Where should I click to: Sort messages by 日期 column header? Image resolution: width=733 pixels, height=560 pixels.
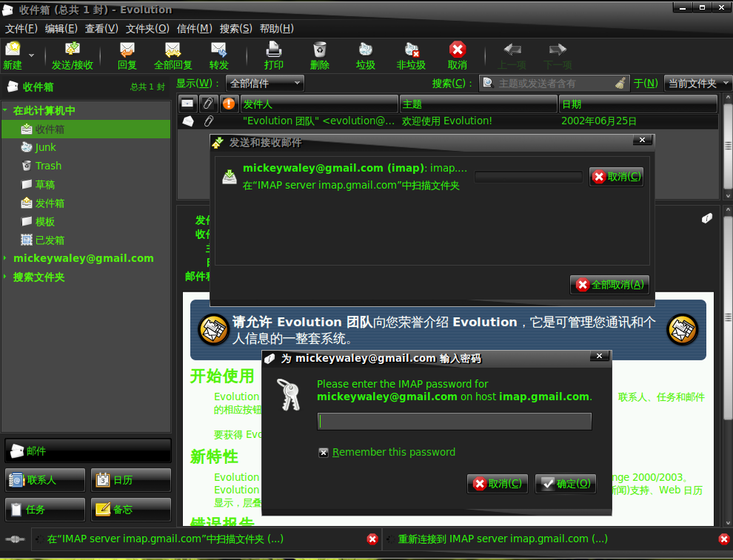(x=638, y=104)
